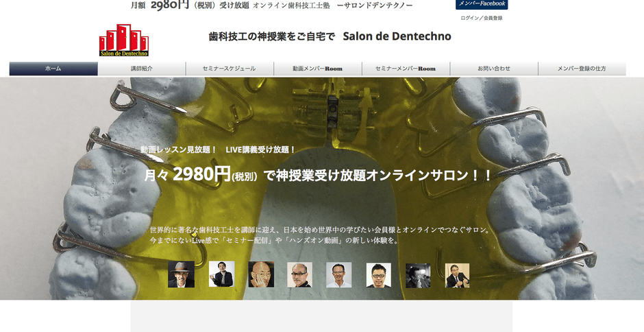Open the 講師紹介 menu item
The image size is (644, 332).
click(x=142, y=69)
